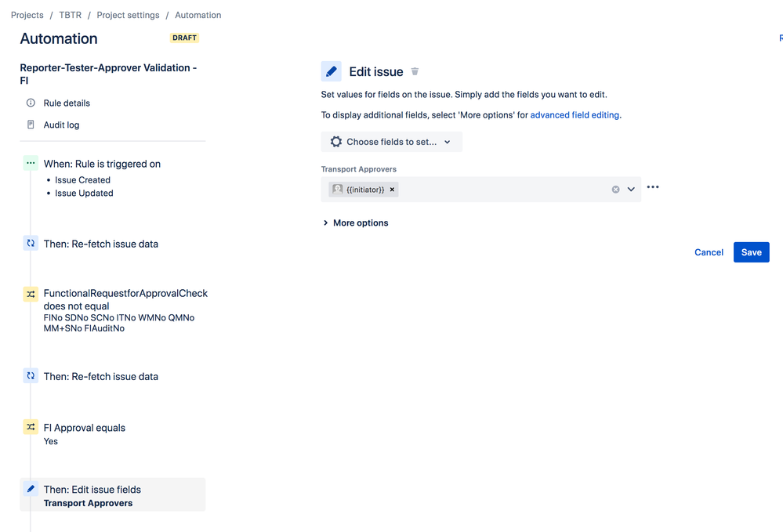Image resolution: width=783 pixels, height=532 pixels.
Task: Remove the {{initiator}} chip with its x
Action: coord(392,190)
